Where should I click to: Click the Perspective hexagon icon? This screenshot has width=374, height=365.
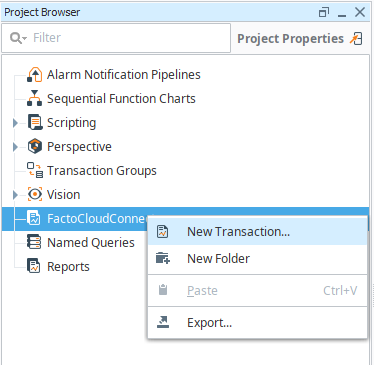pyautogui.click(x=35, y=146)
